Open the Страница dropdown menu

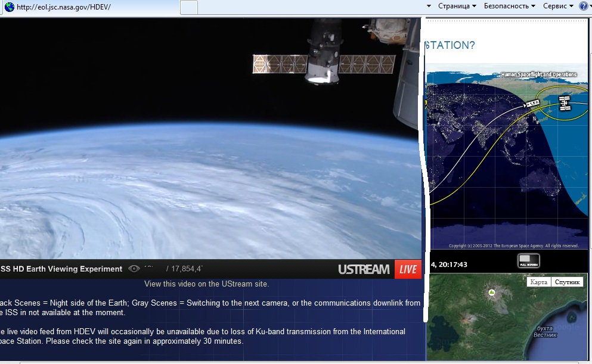[457, 6]
